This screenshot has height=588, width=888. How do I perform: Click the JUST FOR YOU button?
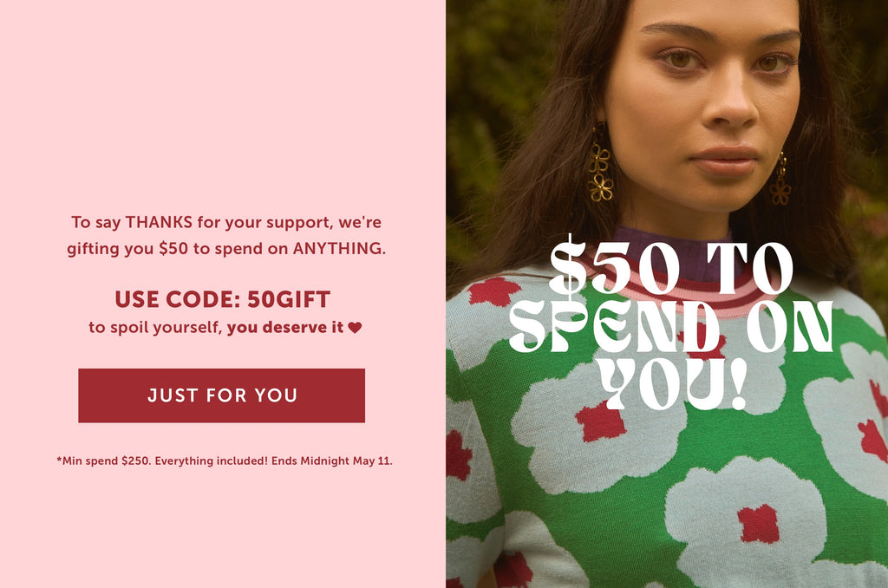pos(221,395)
